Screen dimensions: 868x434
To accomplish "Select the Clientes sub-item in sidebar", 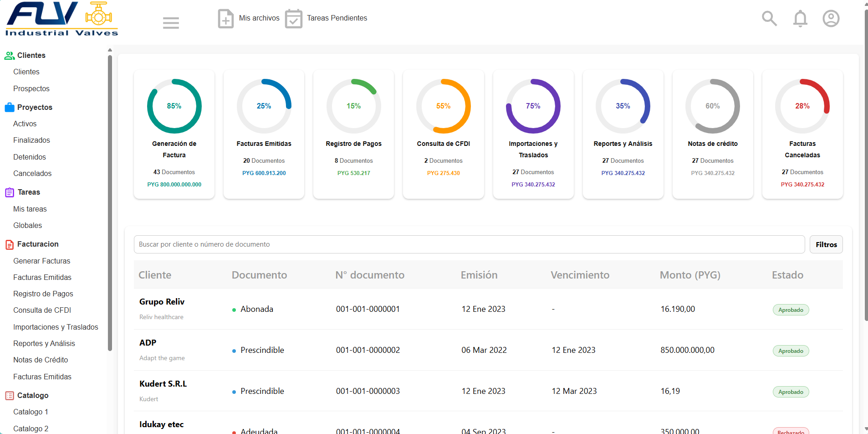I will point(26,72).
